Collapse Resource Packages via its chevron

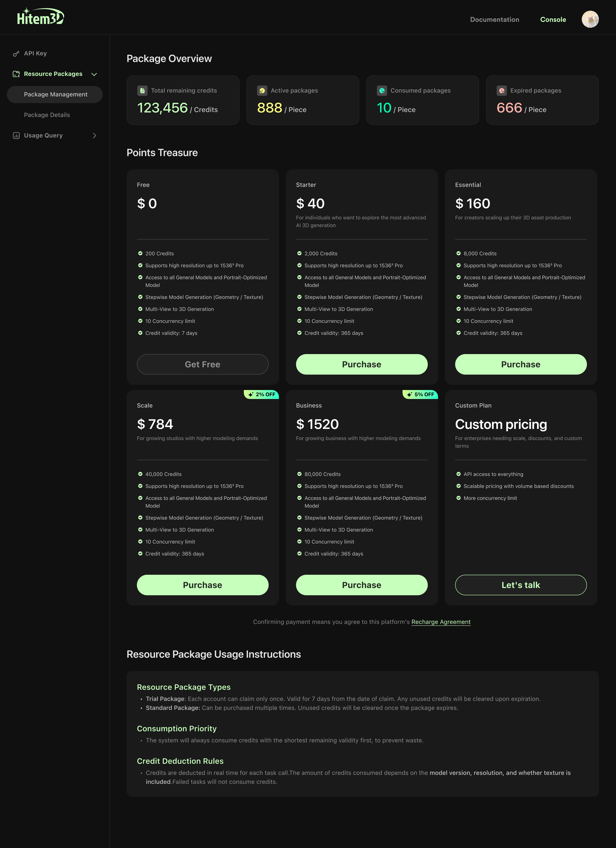95,74
